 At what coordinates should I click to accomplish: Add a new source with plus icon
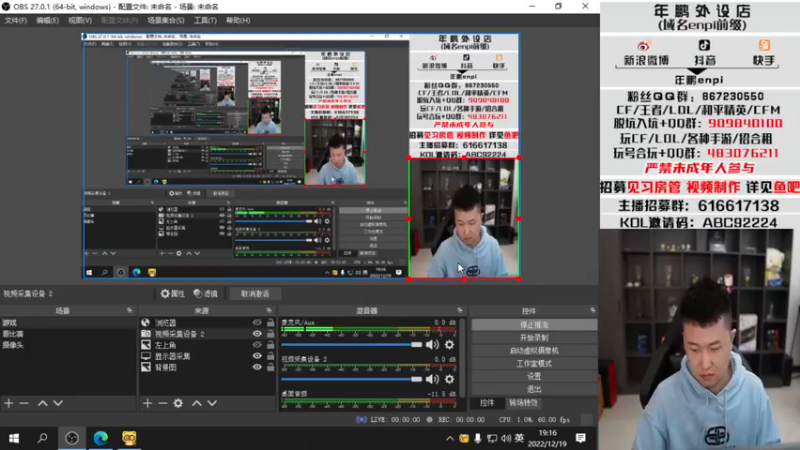(x=147, y=403)
